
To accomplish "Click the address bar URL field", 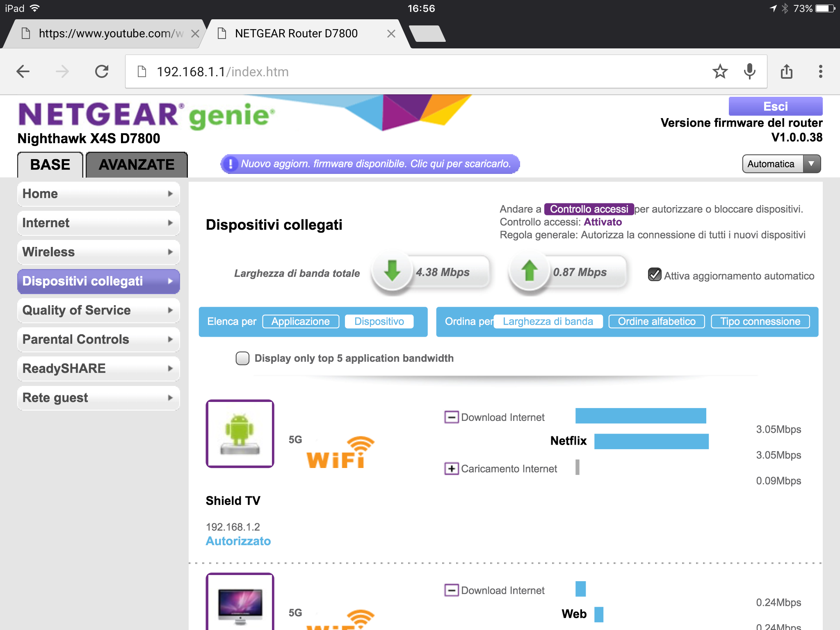I will click(446, 72).
